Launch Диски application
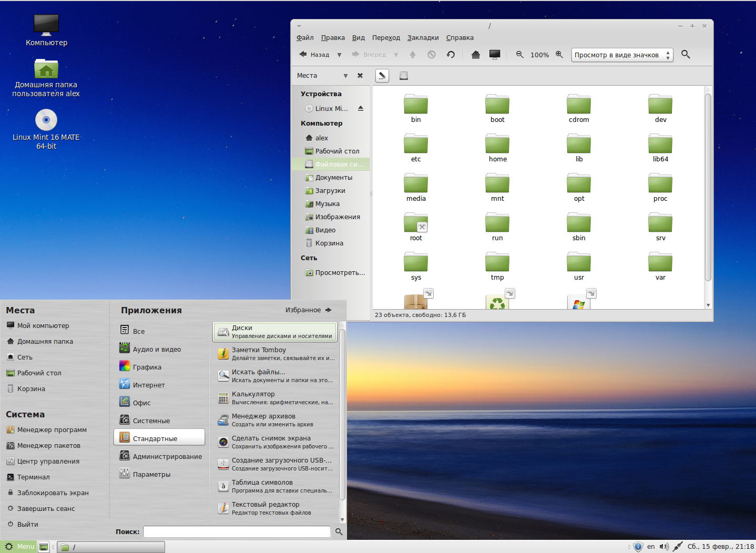756x553 pixels. click(x=275, y=332)
